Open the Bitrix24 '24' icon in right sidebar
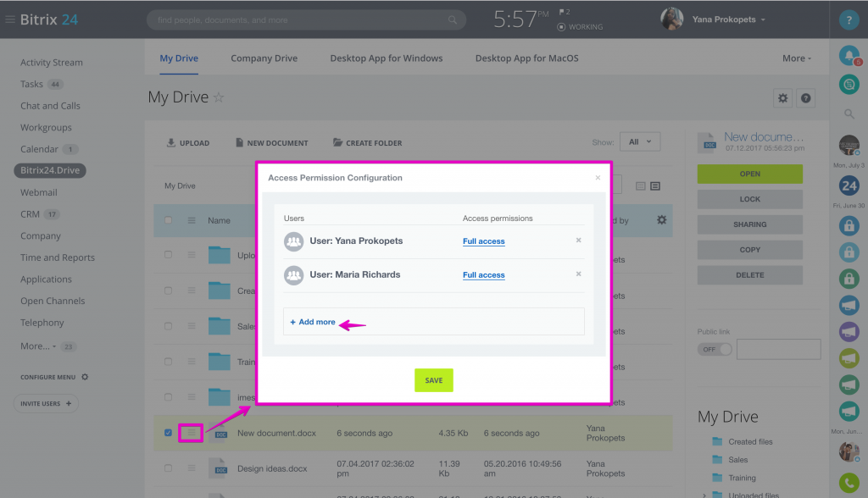This screenshot has width=868, height=498. coord(849,185)
